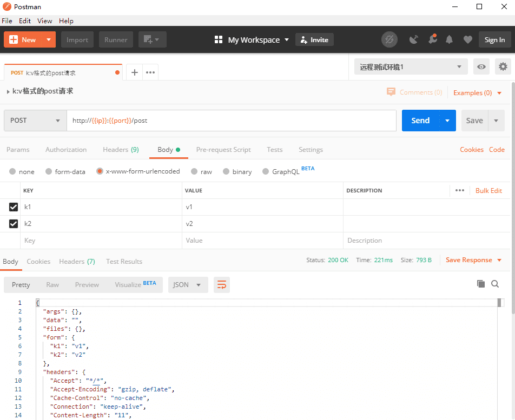Switch to the Params tab
515x420 pixels.
click(18, 150)
